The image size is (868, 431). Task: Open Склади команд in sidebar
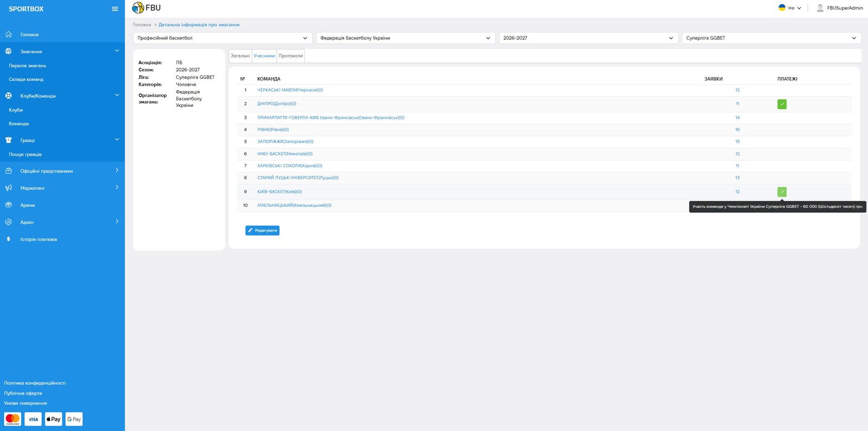tap(26, 79)
